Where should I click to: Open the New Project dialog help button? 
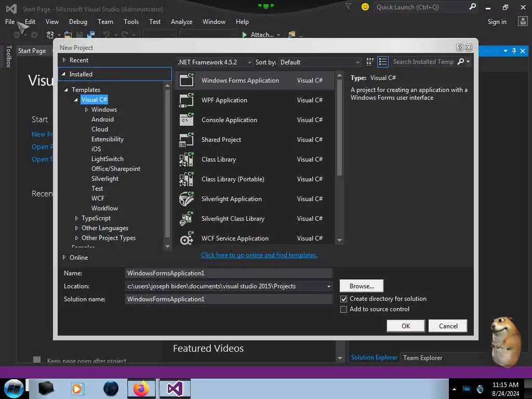[x=460, y=47]
